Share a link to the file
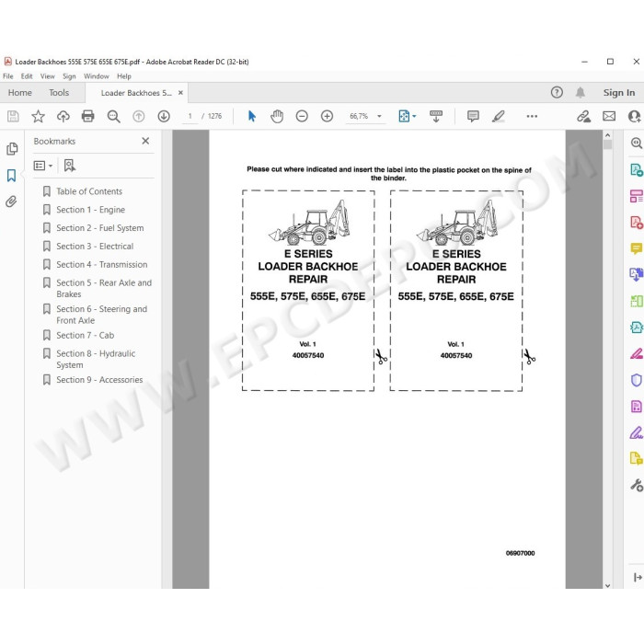Viewport: 644px width, 644px height. pyautogui.click(x=583, y=116)
